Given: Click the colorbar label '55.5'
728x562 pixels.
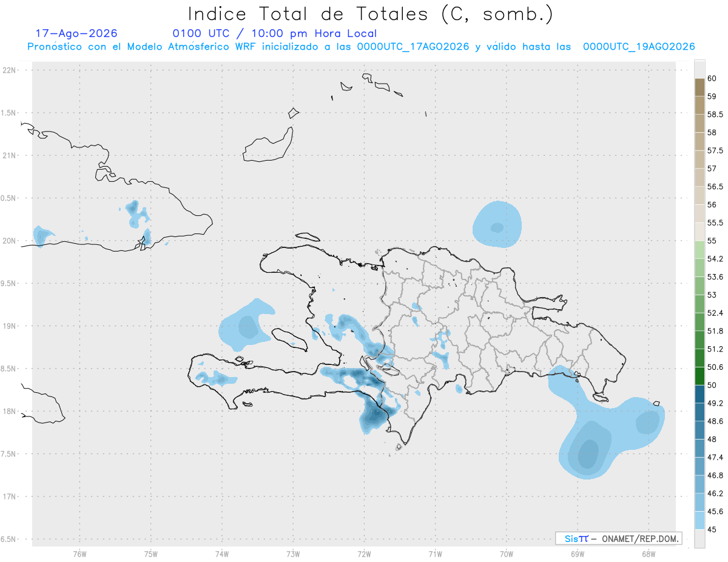Looking at the screenshot, I should pyautogui.click(x=715, y=222).
